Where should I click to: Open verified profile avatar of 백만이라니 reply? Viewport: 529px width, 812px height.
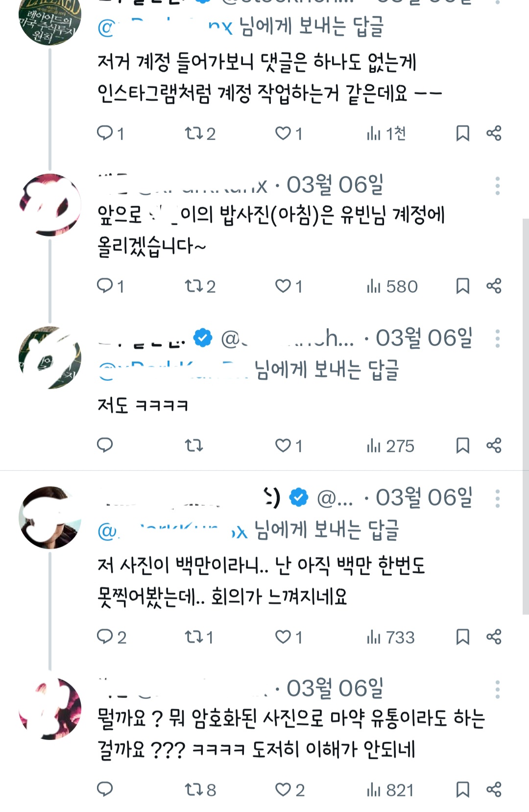click(x=49, y=517)
